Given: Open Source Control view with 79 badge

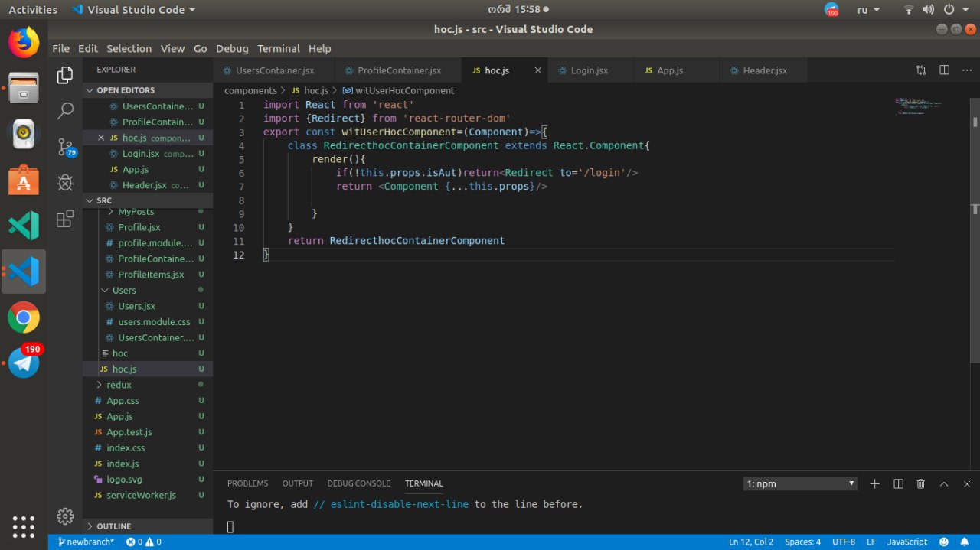Looking at the screenshot, I should [66, 147].
